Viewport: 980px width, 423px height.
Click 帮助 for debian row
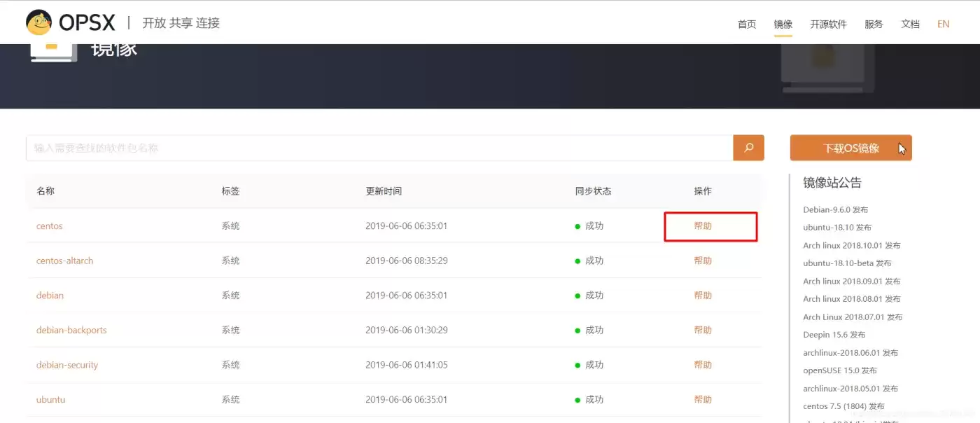(703, 296)
